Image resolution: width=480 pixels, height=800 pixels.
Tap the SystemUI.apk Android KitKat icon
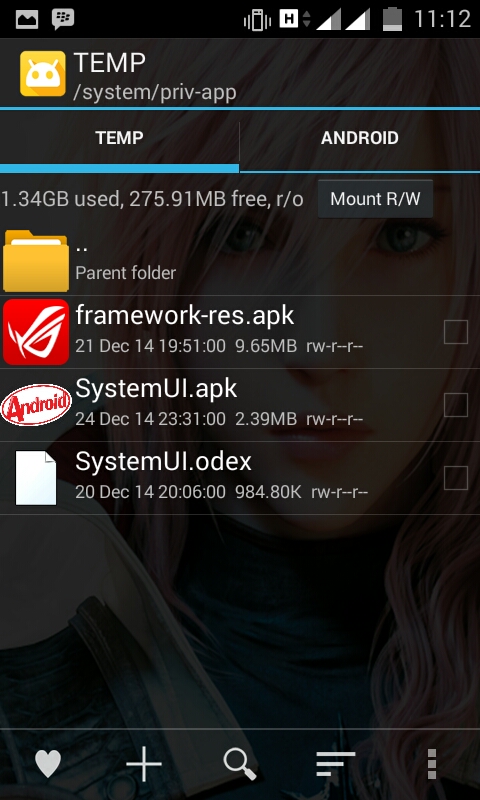point(36,405)
